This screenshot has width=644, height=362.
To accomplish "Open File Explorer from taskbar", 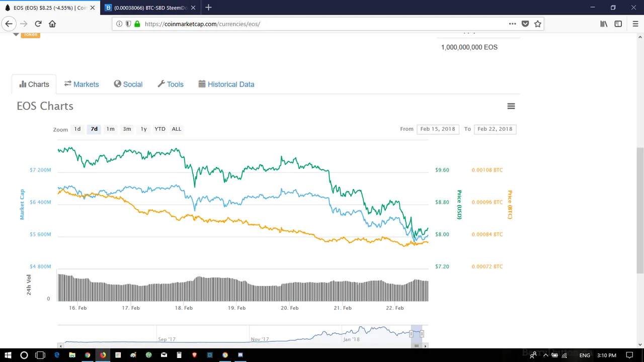I will point(72,355).
